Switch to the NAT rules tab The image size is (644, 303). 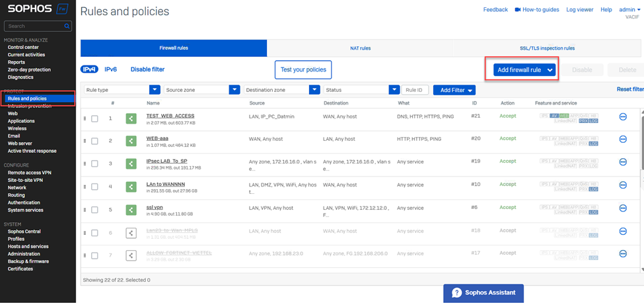coord(360,48)
